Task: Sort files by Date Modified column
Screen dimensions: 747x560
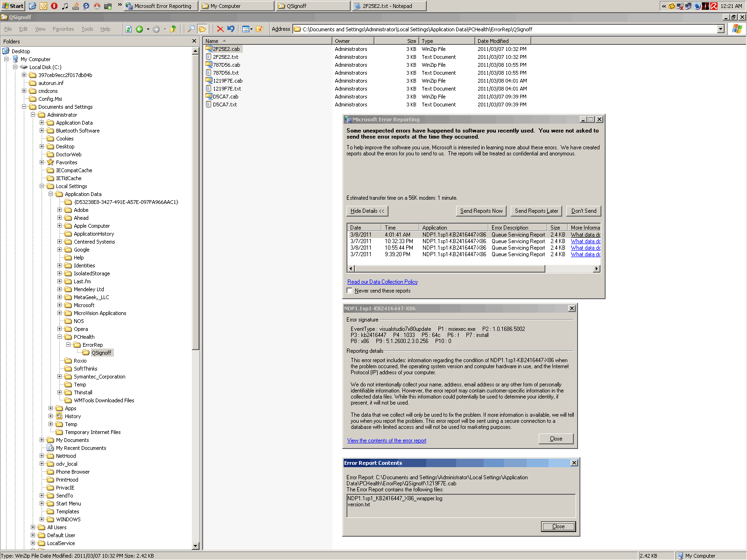Action: (502, 41)
